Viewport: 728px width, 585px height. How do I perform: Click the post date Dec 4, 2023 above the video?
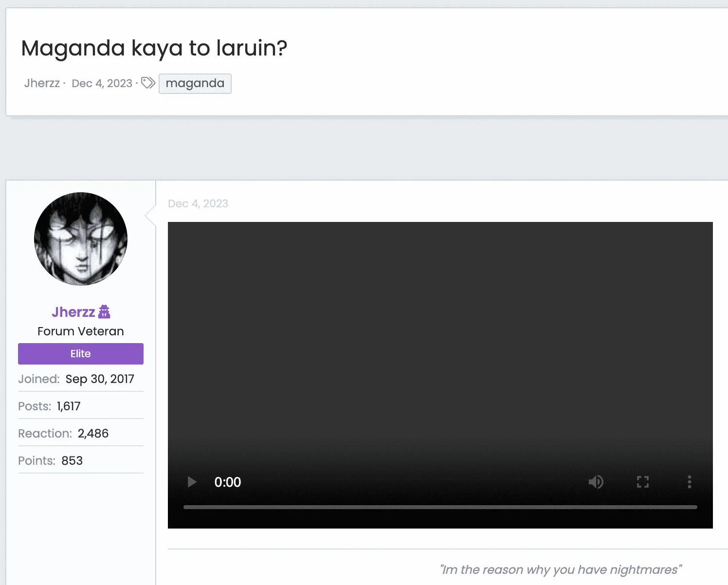[x=198, y=203]
